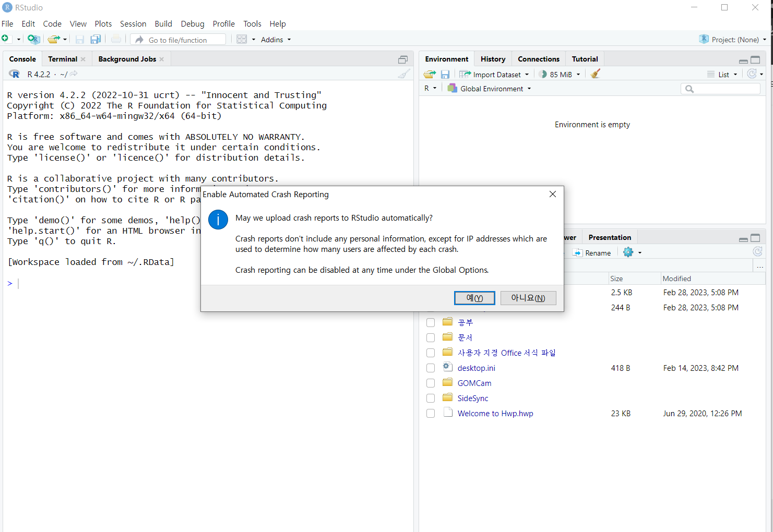
Task: Expand the New File dropdown arrow
Action: [x=19, y=40]
